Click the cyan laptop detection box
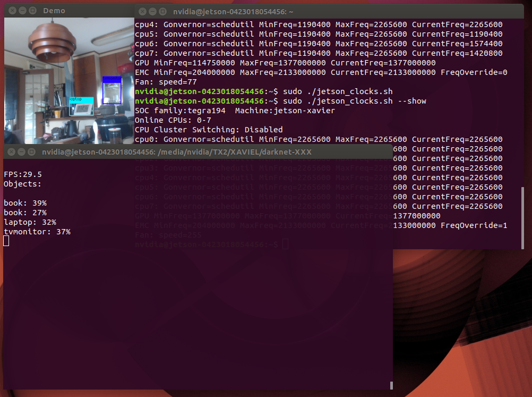 [81, 106]
